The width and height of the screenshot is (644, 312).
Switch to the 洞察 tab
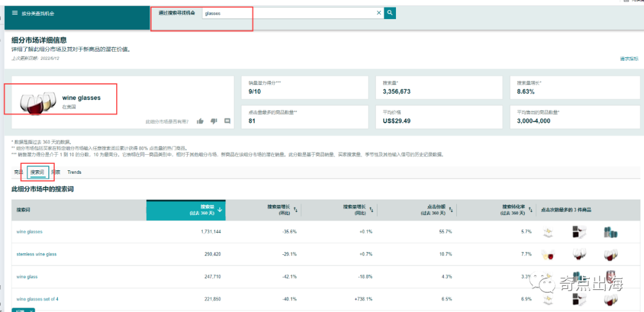point(56,172)
